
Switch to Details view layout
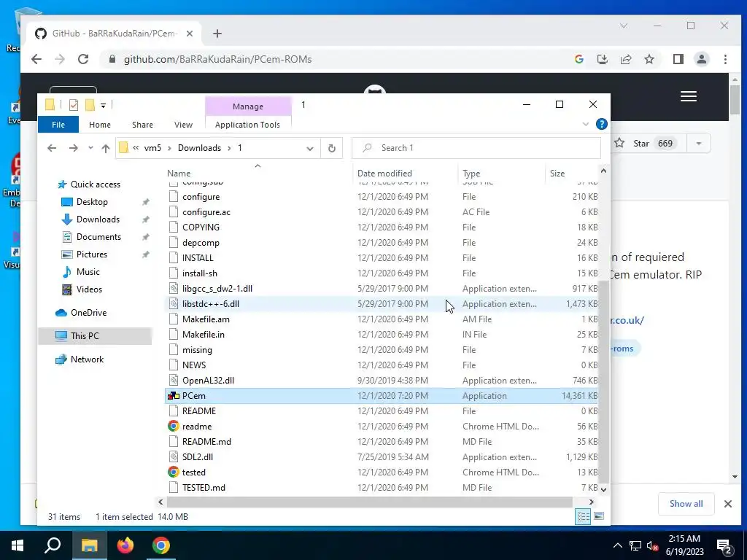(x=583, y=517)
